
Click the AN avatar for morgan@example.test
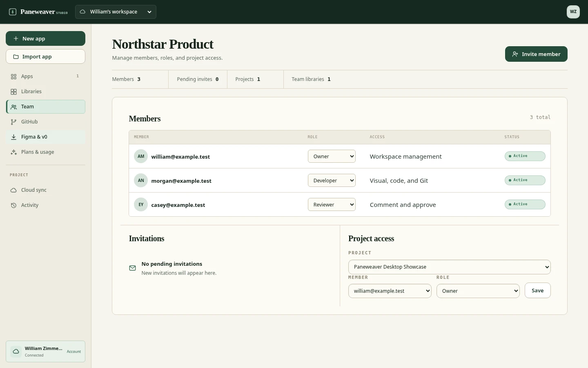click(141, 180)
